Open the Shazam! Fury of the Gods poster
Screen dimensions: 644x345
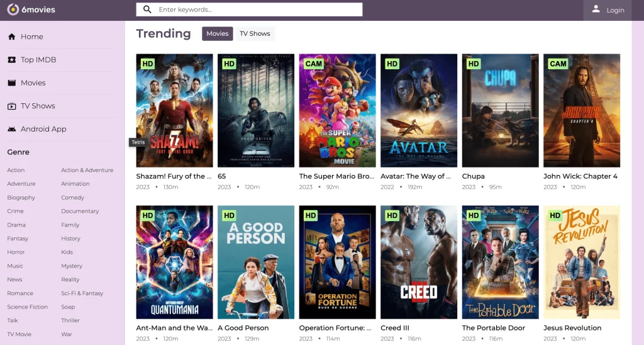(x=175, y=111)
